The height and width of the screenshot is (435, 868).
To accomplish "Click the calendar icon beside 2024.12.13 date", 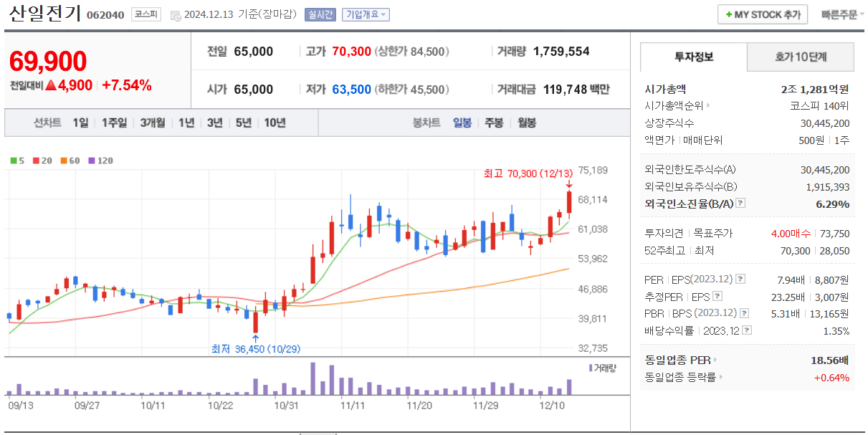I will pyautogui.click(x=176, y=15).
